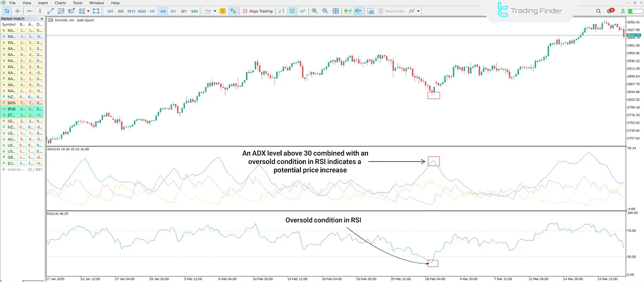Open the Charts menu

pos(60,3)
